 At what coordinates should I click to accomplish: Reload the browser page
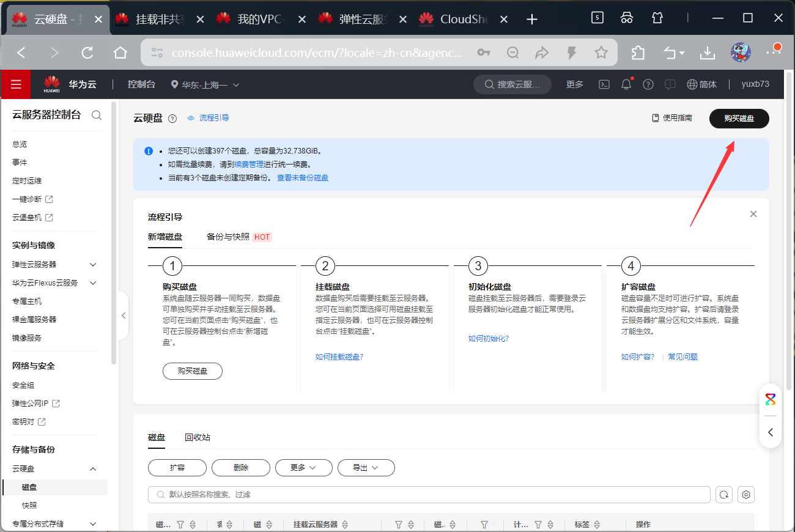pyautogui.click(x=87, y=53)
